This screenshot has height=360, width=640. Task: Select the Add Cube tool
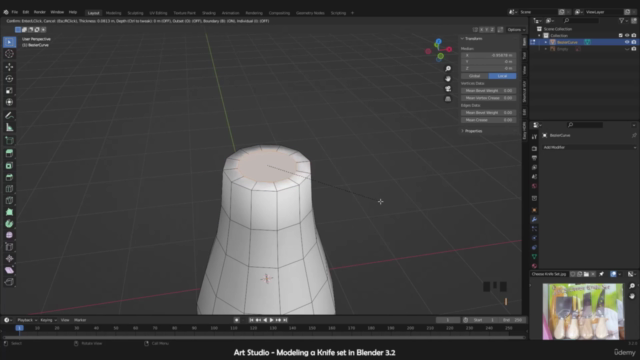tap(9, 141)
